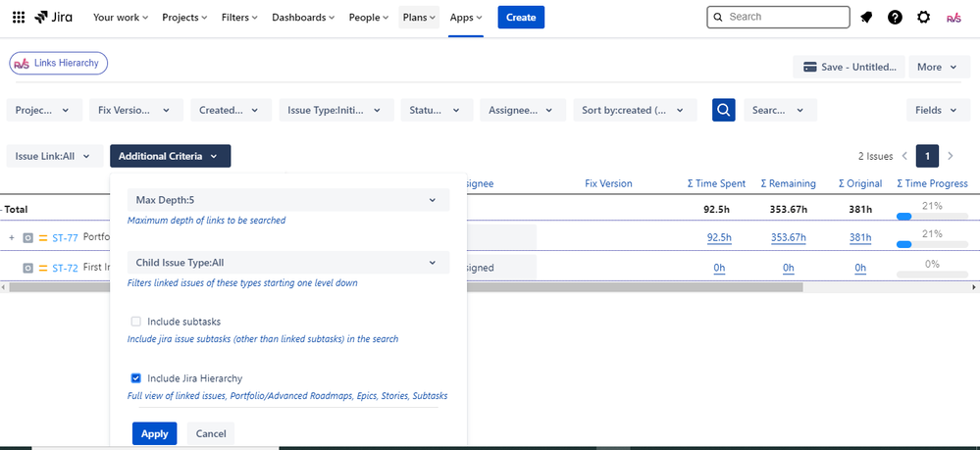The height and width of the screenshot is (450, 980).
Task: Click the Cancel button
Action: tap(211, 433)
